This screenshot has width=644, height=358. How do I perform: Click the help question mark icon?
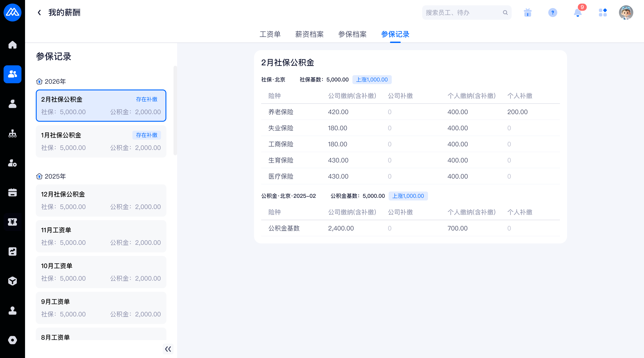point(553,13)
